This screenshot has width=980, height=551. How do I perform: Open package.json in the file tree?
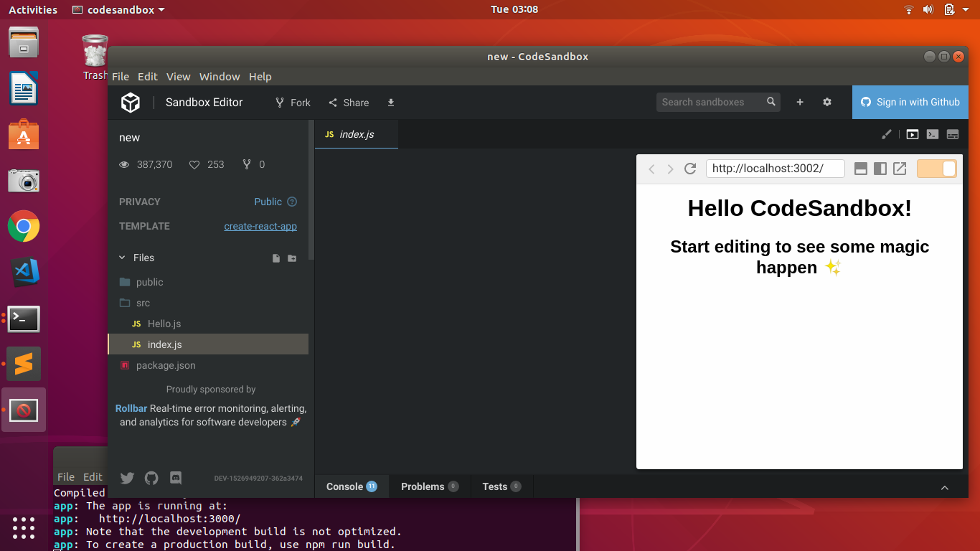tap(208, 365)
